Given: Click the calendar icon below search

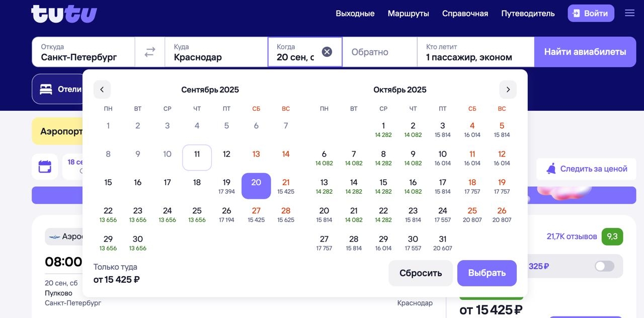Looking at the screenshot, I should coord(45,167).
